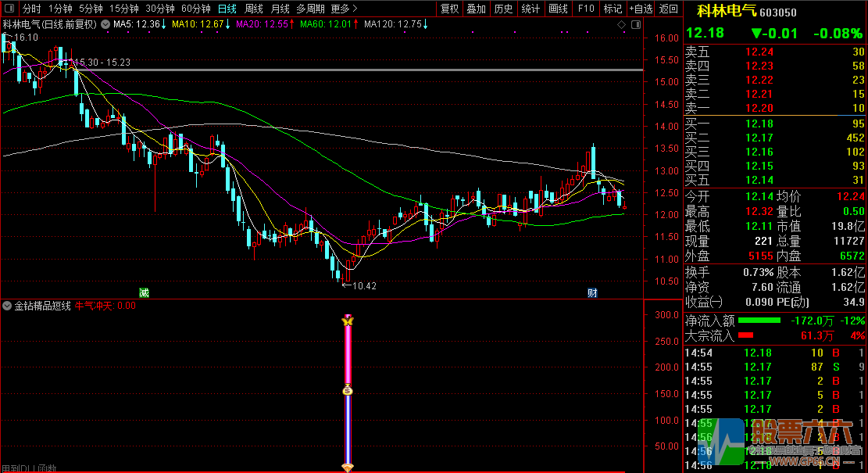
Task: Expand the 金钻精品短线 indicator dropdown arrow
Action: tap(7, 306)
